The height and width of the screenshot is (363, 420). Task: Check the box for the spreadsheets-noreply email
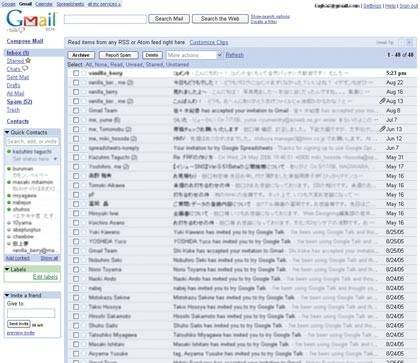point(76,148)
